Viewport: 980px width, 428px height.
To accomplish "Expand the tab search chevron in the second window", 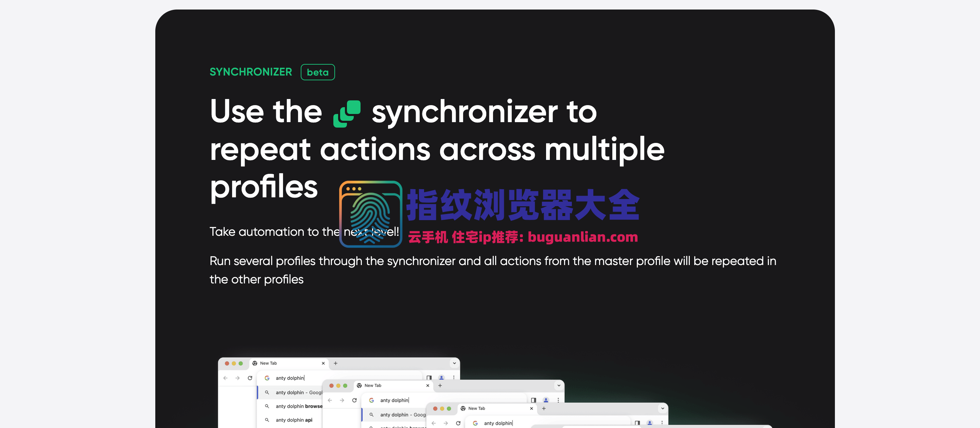I will (559, 385).
